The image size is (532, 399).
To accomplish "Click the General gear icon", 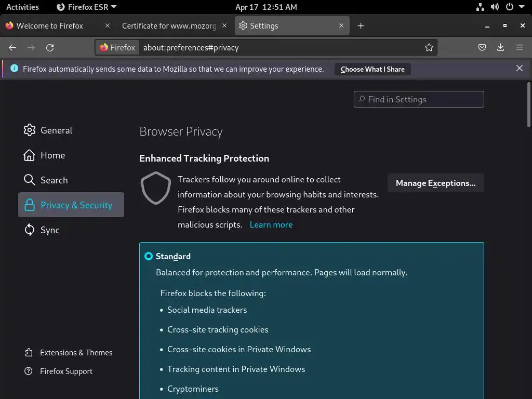I will click(x=30, y=130).
